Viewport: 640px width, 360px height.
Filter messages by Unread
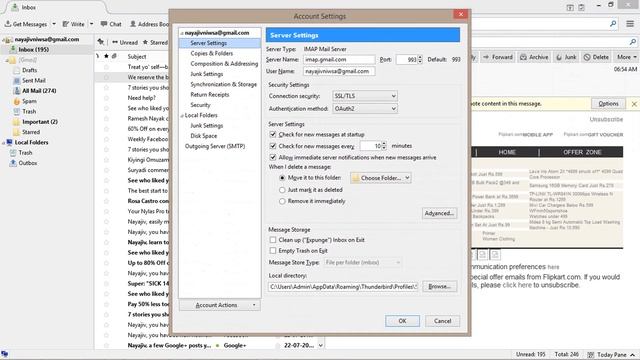coord(125,42)
